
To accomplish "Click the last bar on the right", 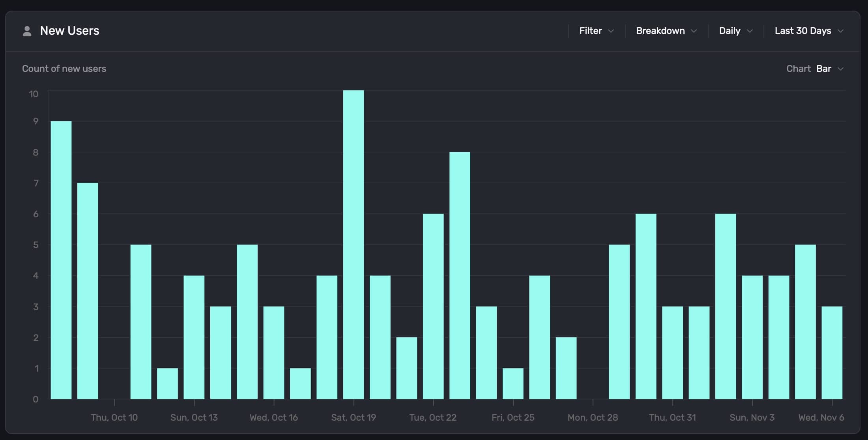I will coord(832,352).
